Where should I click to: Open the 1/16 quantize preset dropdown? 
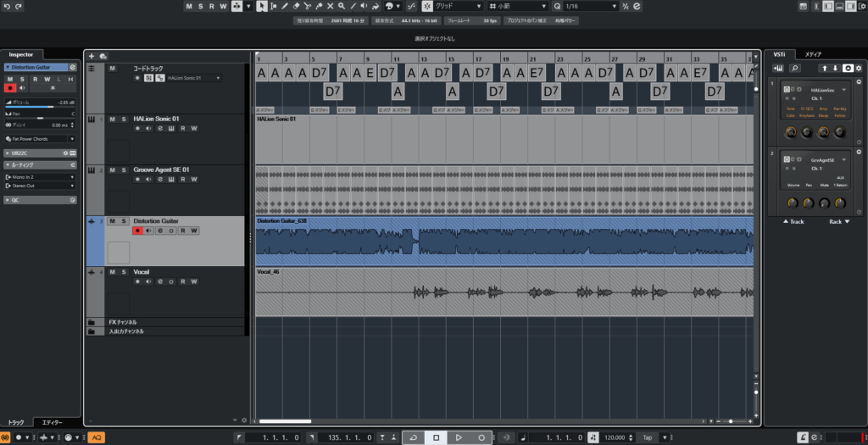pos(591,6)
